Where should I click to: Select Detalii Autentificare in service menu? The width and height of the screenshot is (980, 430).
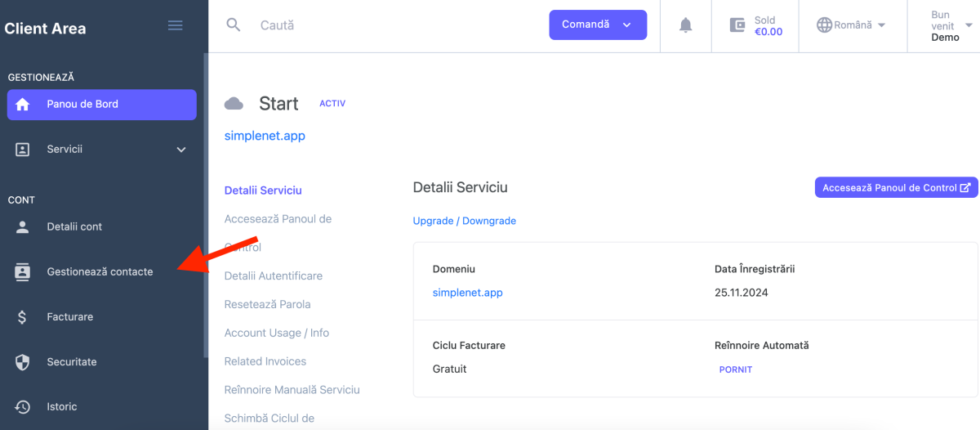273,276
